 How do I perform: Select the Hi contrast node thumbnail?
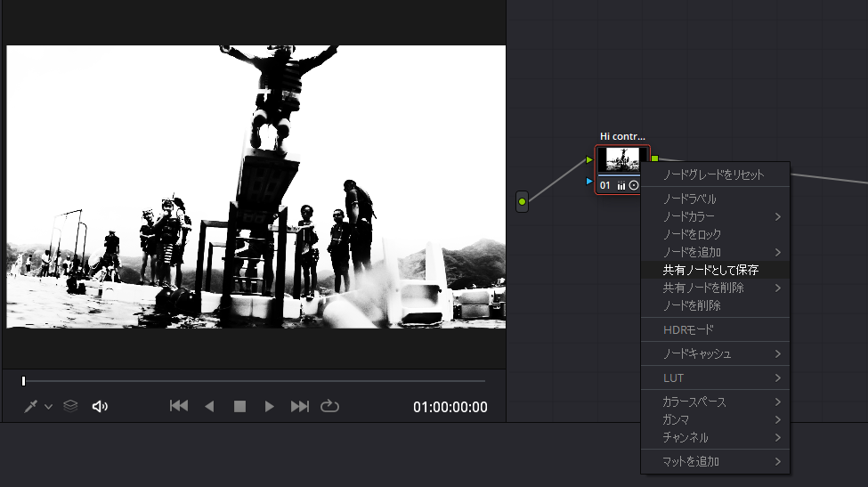pos(622,161)
